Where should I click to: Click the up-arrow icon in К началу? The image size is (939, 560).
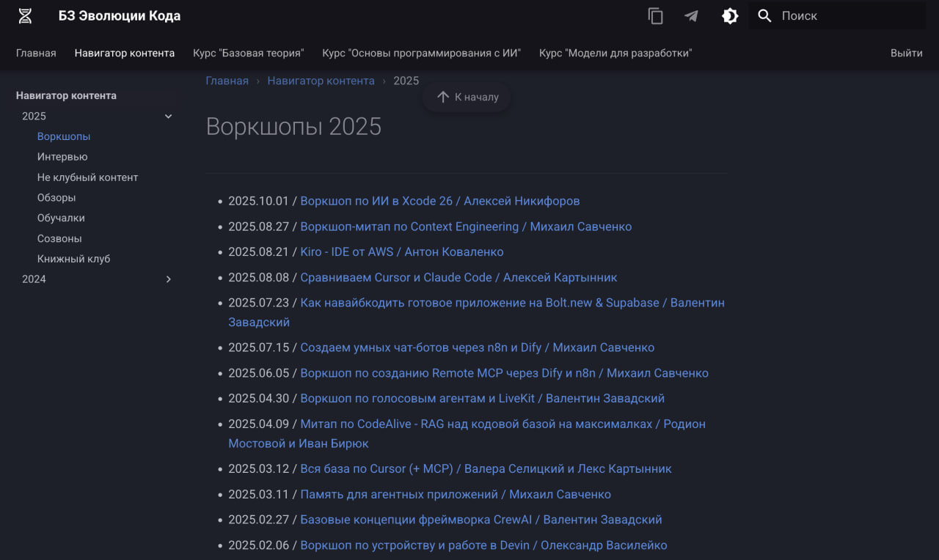(x=443, y=97)
